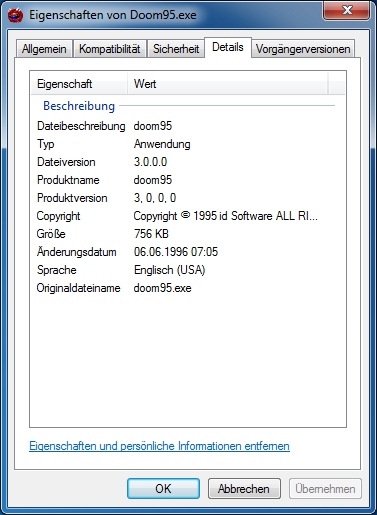The image size is (377, 515).
Task: Select the Copyright property label
Action: (x=58, y=216)
